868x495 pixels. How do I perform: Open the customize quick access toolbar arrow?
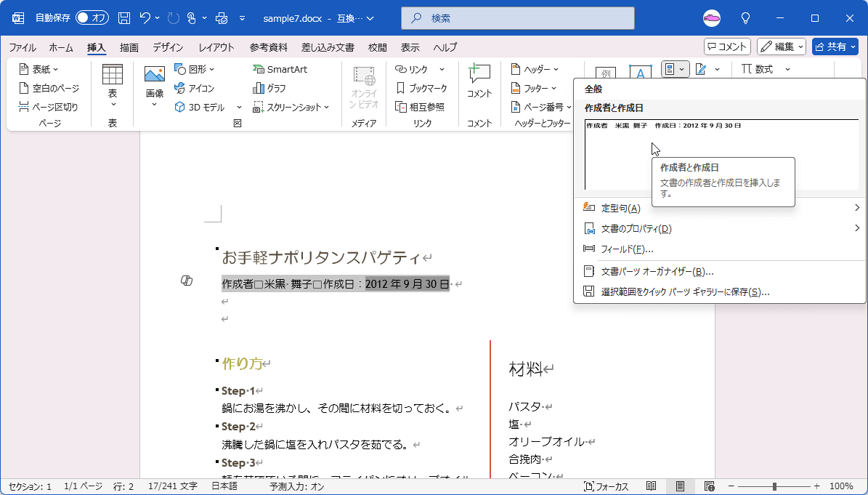click(x=242, y=18)
